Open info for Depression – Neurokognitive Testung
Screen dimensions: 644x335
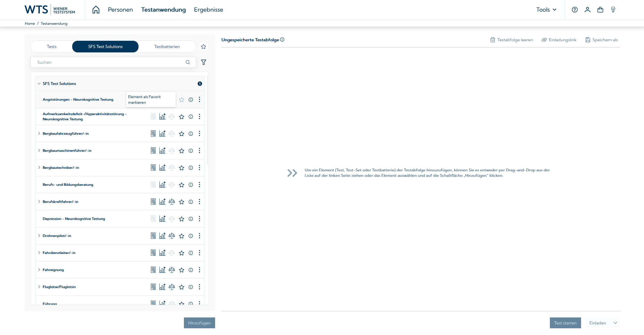tap(191, 219)
